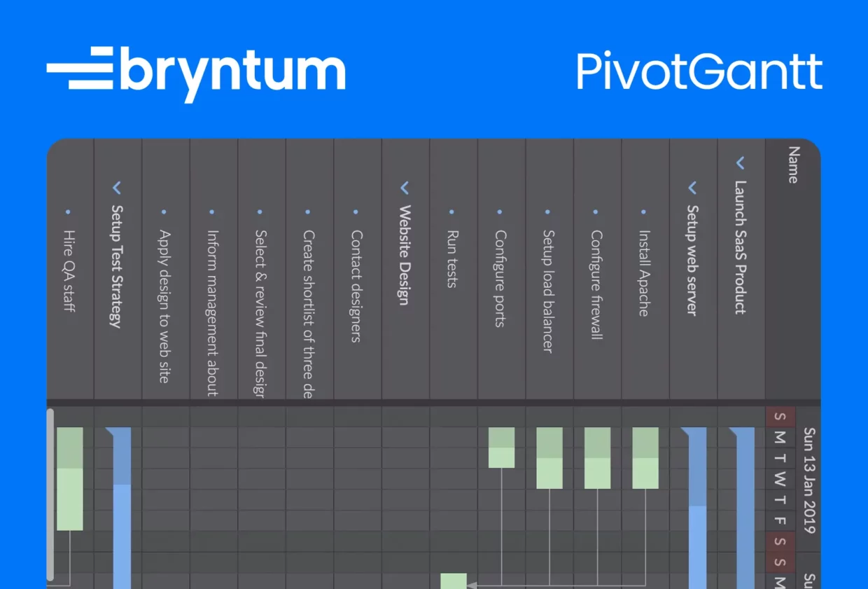
Task: Click the Configure ports green task bar
Action: [x=501, y=448]
